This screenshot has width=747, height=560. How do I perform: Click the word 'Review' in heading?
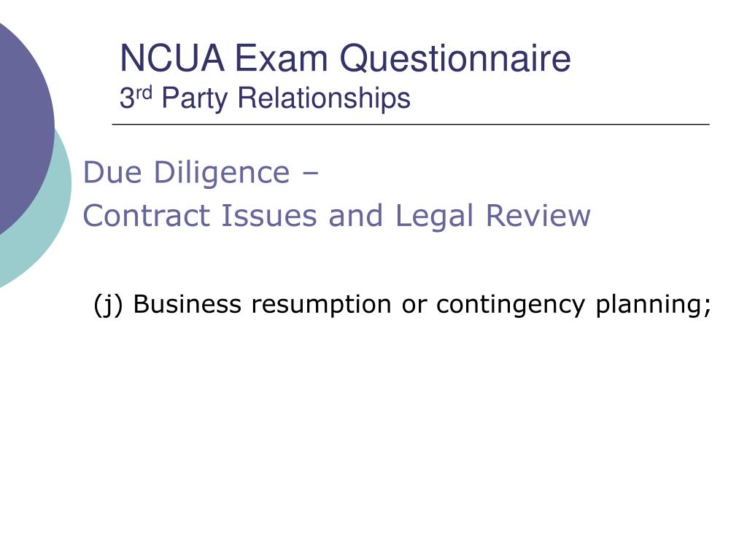[x=538, y=216]
